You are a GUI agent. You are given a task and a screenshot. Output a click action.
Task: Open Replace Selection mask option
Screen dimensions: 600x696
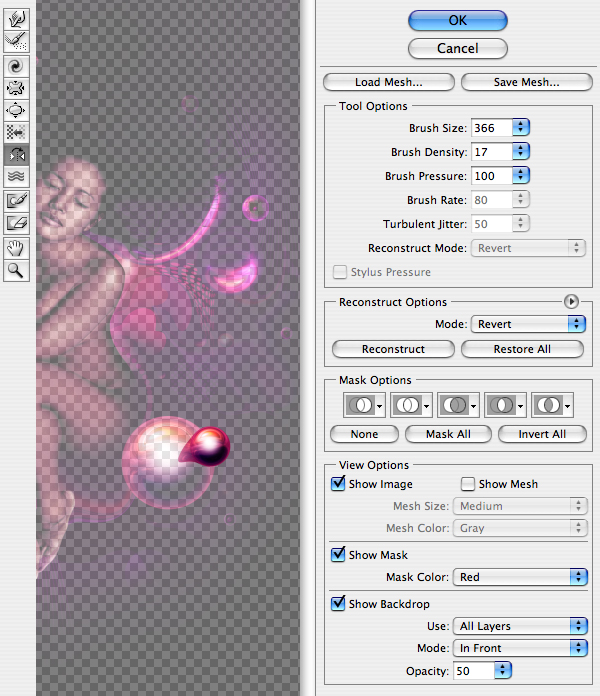click(364, 405)
